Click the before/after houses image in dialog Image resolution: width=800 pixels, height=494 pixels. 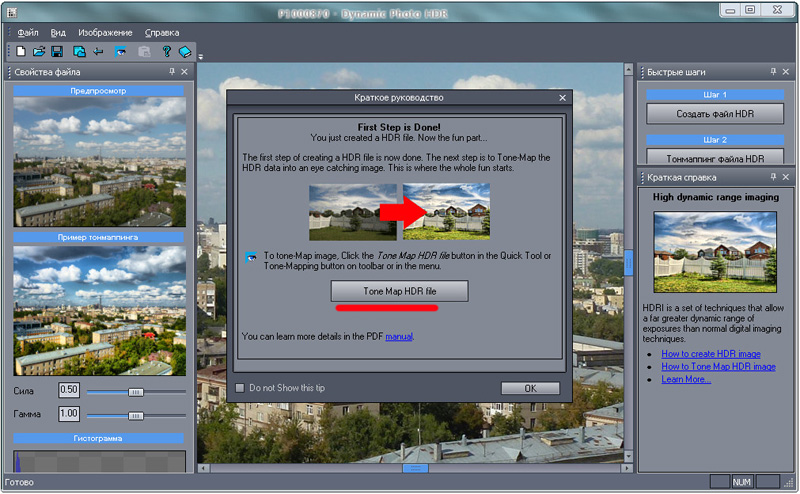point(399,212)
